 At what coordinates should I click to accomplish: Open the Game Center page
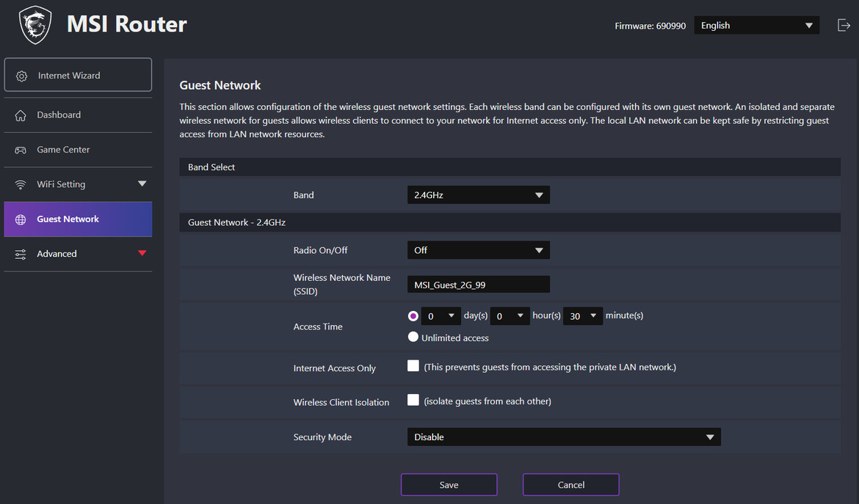pos(78,150)
